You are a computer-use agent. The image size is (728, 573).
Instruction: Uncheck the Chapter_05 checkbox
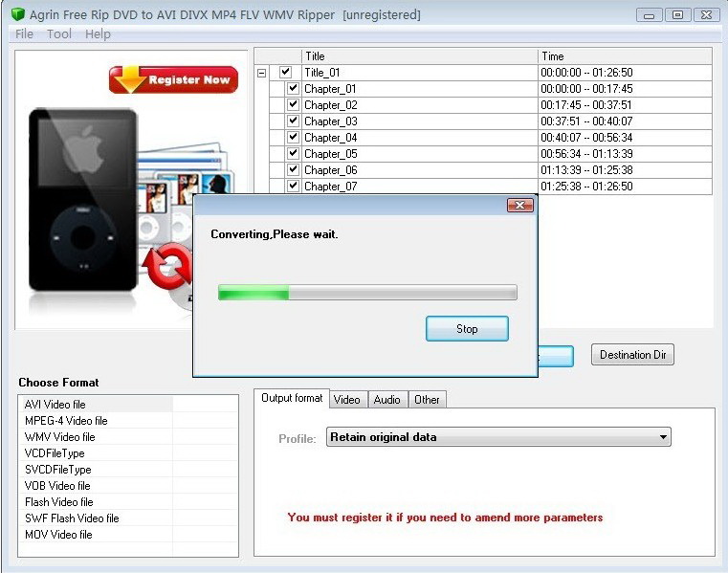[x=293, y=153]
